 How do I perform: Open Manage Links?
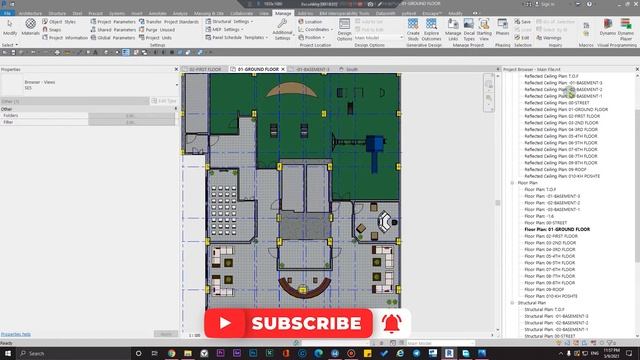[x=453, y=29]
